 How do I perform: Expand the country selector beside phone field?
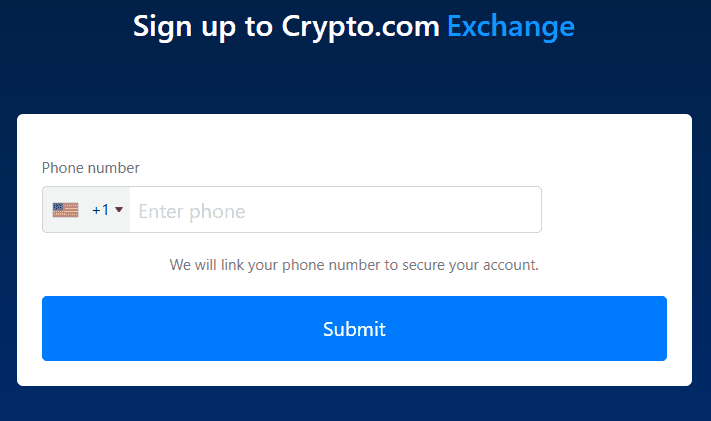tap(86, 210)
